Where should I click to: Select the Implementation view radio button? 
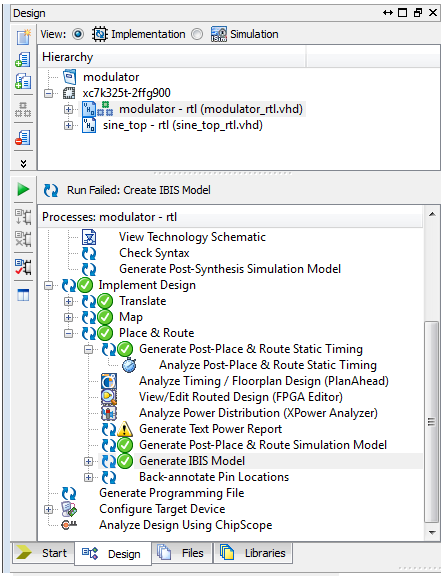(78, 34)
